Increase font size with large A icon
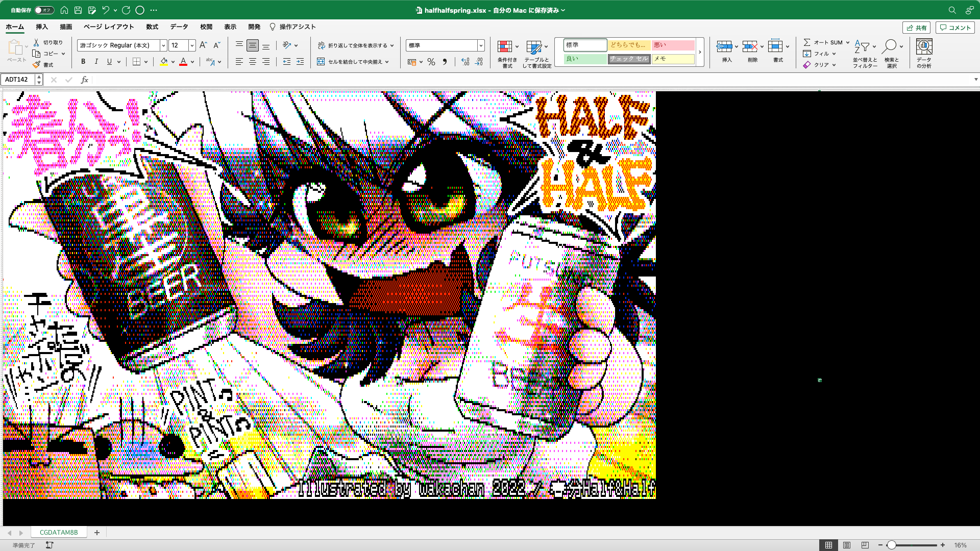The height and width of the screenshot is (551, 980). (x=203, y=45)
